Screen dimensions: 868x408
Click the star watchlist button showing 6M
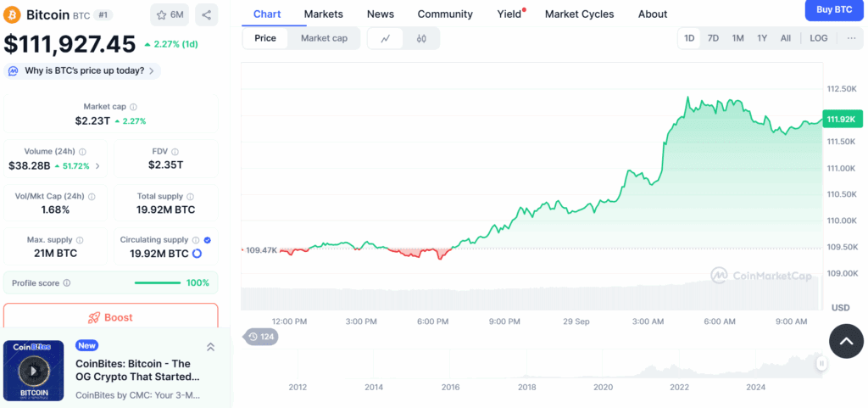pos(170,14)
